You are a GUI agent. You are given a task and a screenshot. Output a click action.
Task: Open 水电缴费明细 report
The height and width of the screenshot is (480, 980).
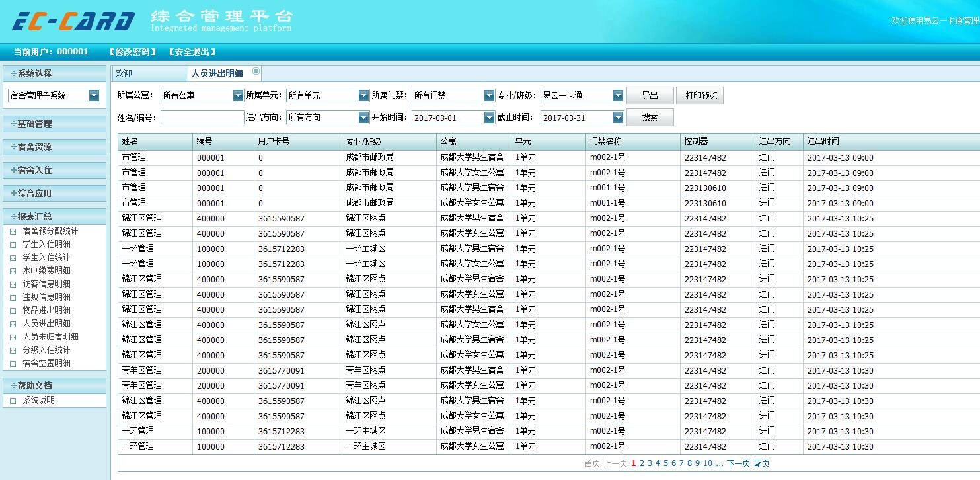46,270
